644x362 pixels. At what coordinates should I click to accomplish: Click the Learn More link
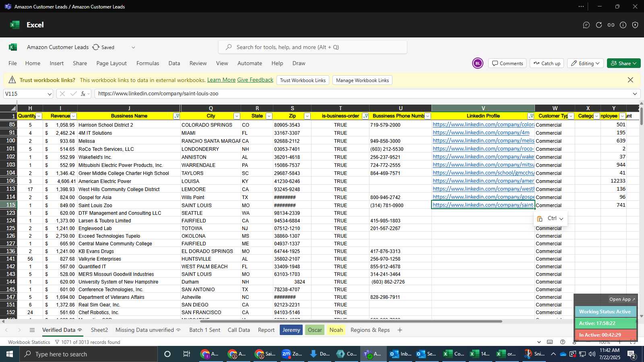[x=221, y=80]
